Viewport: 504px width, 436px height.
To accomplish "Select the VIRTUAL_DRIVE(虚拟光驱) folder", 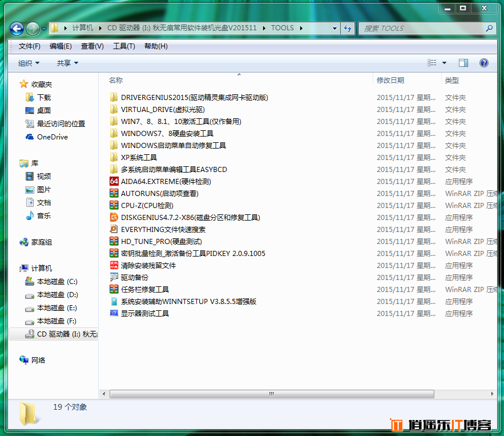I will point(163,109).
